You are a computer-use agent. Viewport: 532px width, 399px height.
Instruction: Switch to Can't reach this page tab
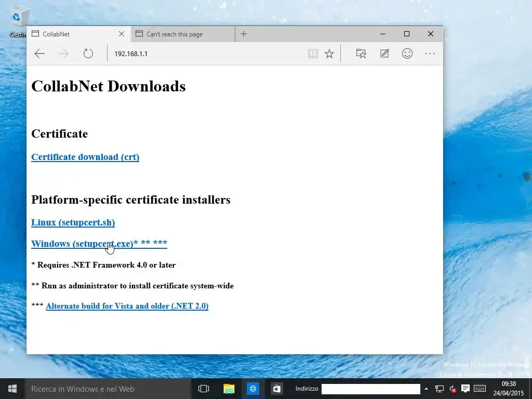pyautogui.click(x=183, y=34)
